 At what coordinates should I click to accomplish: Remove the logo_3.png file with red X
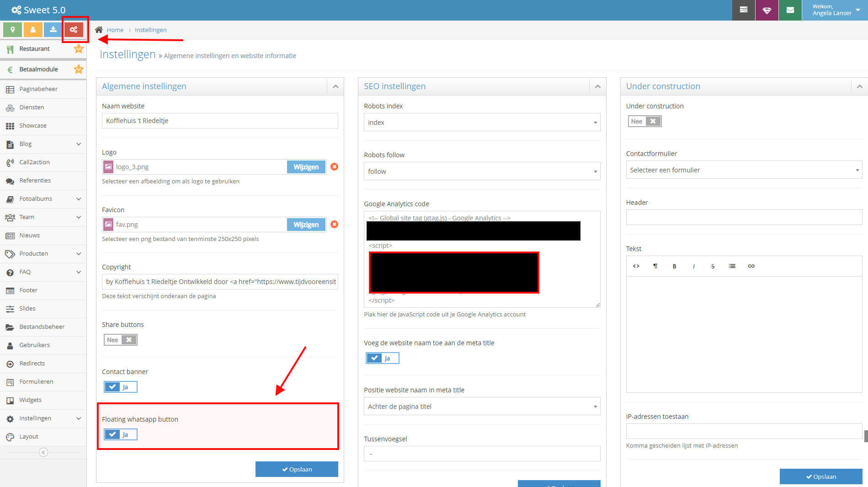tap(335, 167)
